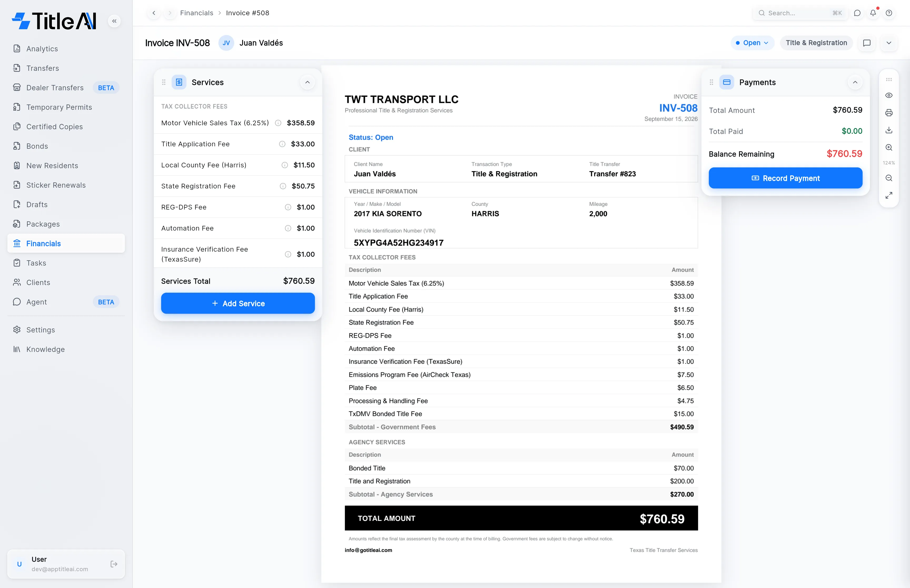
Task: Open notifications bell
Action: tap(873, 13)
